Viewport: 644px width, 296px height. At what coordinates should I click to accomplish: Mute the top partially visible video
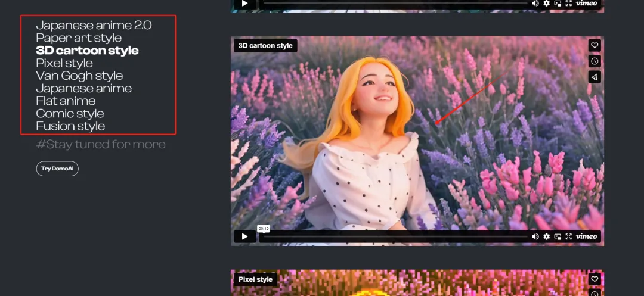(x=535, y=4)
